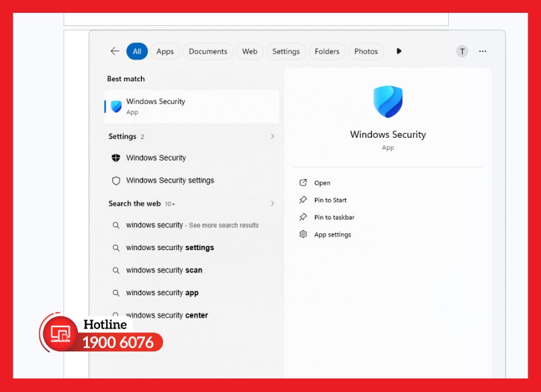Expand the Settings results chevron
Viewport: 541px width, 392px height.
point(273,136)
